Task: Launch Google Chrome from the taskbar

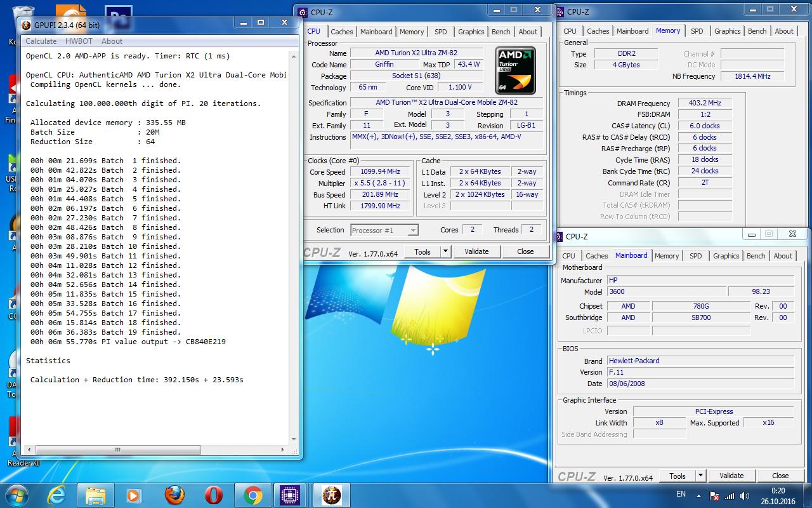Action: coord(252,495)
